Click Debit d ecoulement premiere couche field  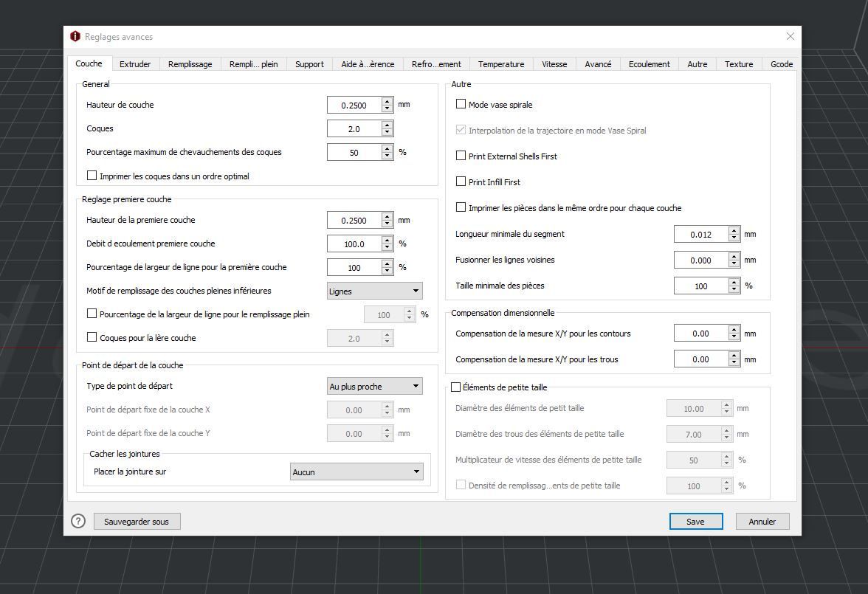[x=354, y=244]
